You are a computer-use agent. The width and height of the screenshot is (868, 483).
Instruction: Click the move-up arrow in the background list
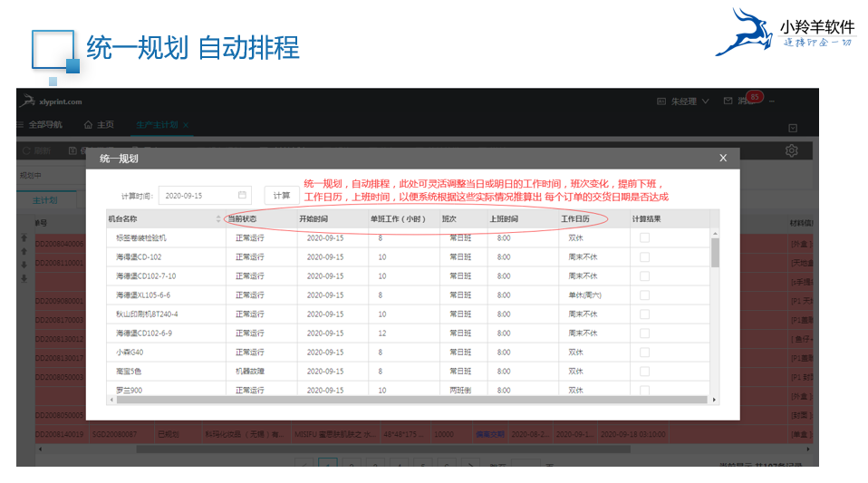tap(24, 252)
